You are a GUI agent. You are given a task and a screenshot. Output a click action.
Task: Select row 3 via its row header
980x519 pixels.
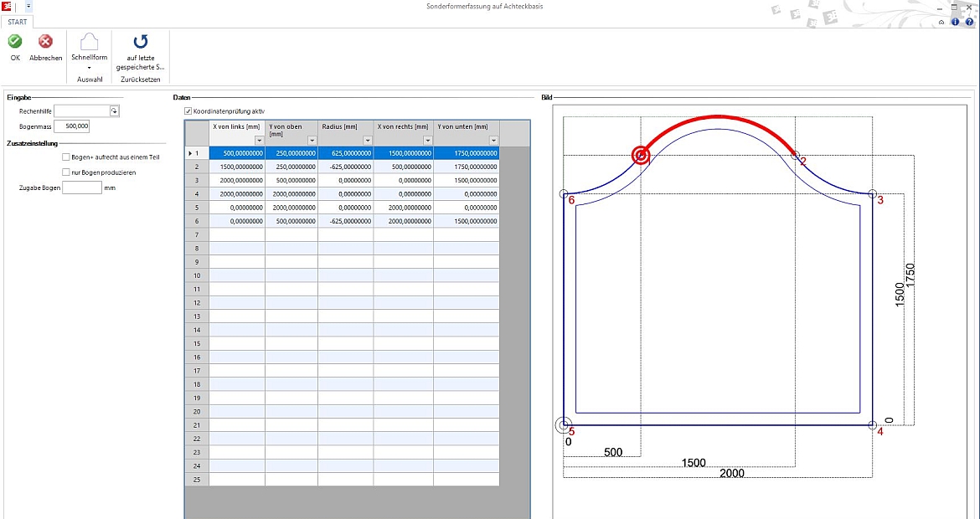pos(196,180)
